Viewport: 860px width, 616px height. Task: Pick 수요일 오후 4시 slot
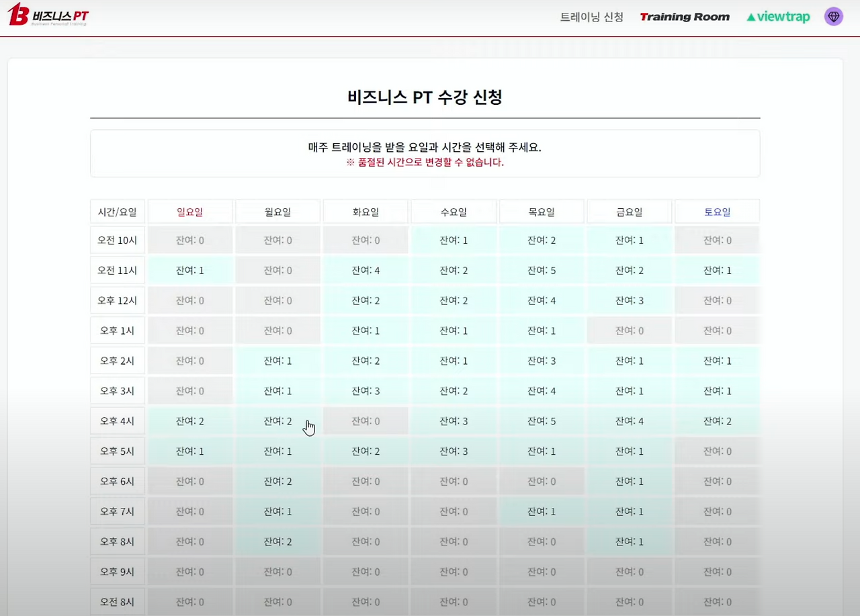[454, 421]
